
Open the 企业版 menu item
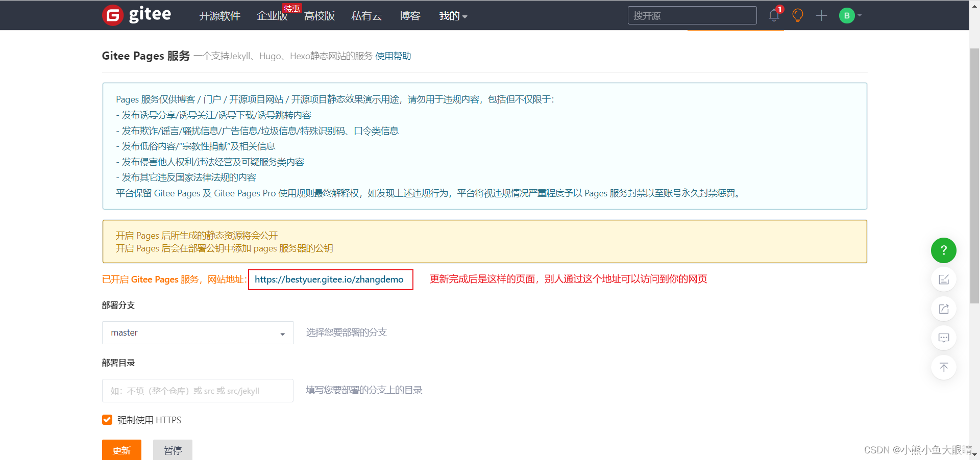(x=272, y=16)
